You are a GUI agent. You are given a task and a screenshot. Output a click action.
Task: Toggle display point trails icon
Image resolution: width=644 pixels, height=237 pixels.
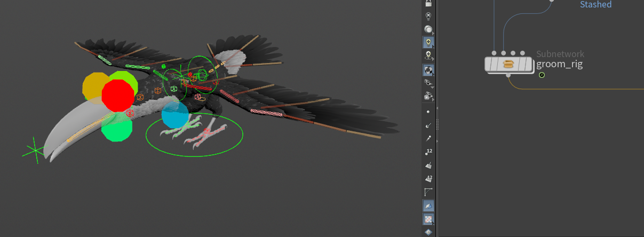coord(428,139)
